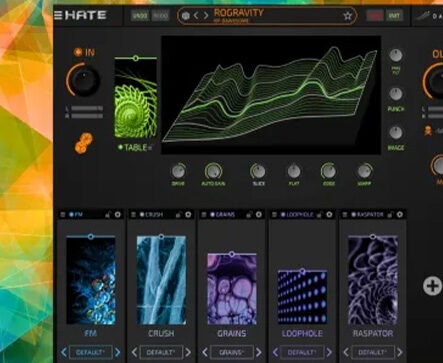Favorite the ROGRAVITY preset with star
The image size is (443, 363).
347,16
